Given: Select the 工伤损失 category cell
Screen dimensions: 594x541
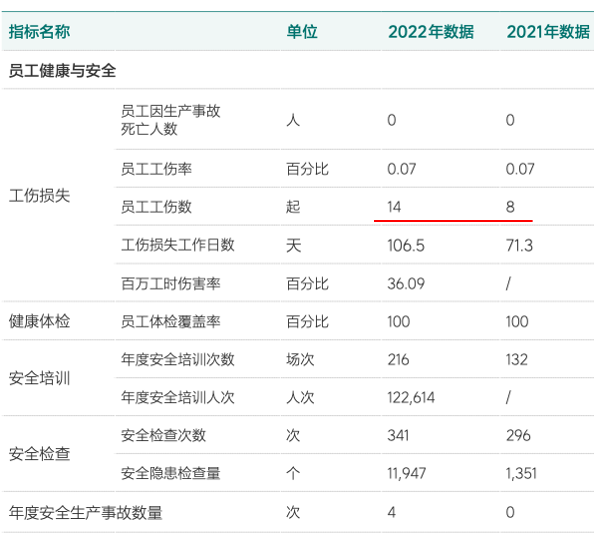Looking at the screenshot, I should click(39, 196).
